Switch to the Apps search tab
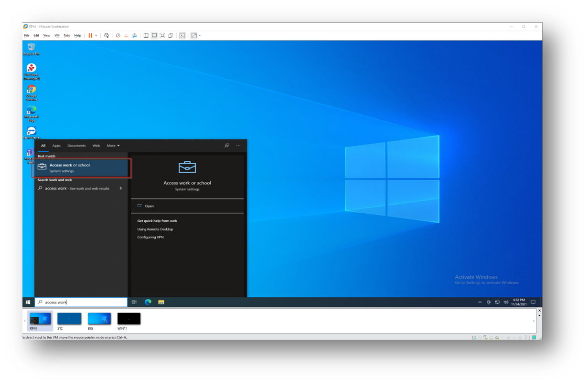Screen dimensions: 588x385 point(56,146)
